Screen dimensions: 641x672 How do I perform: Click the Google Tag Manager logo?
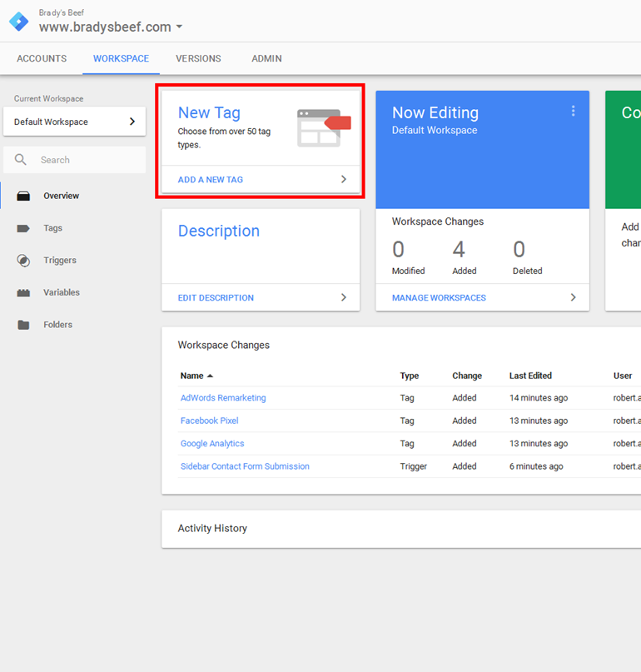coord(18,21)
